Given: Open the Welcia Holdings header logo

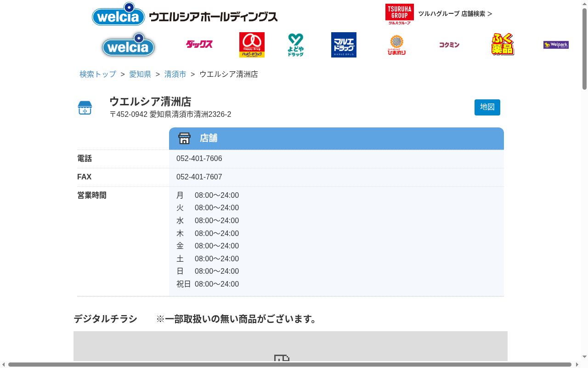Looking at the screenshot, I should click(x=185, y=14).
